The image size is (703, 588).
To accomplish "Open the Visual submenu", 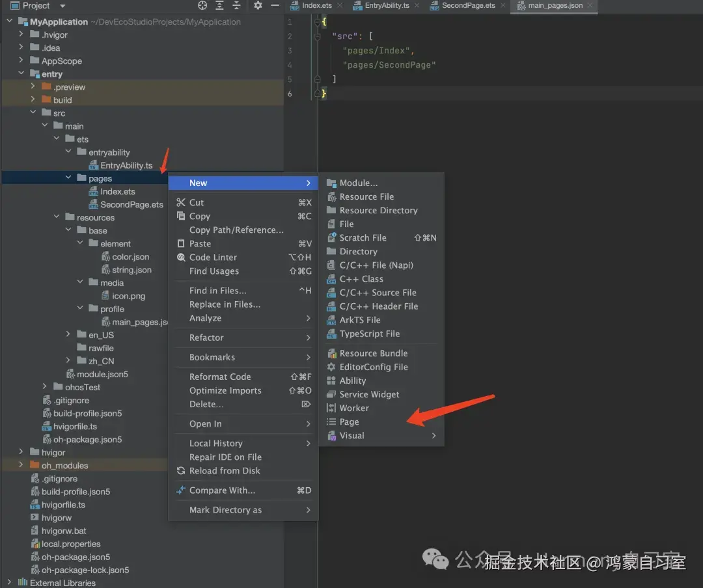I will click(381, 436).
